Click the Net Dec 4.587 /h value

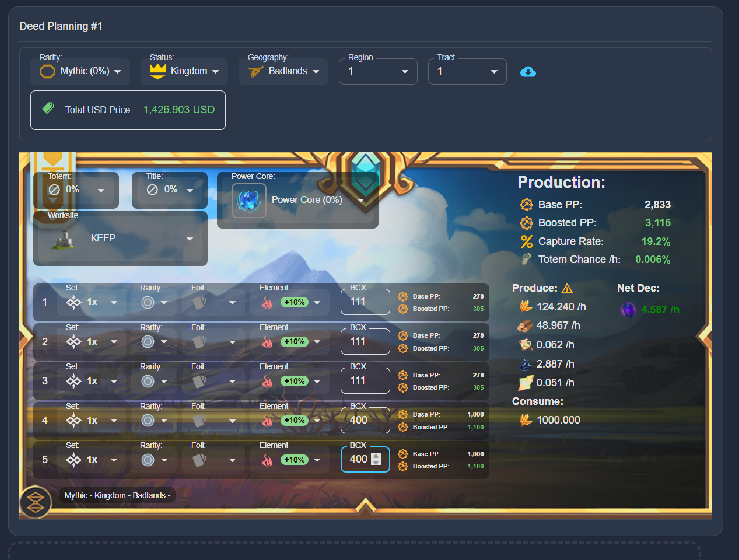660,310
